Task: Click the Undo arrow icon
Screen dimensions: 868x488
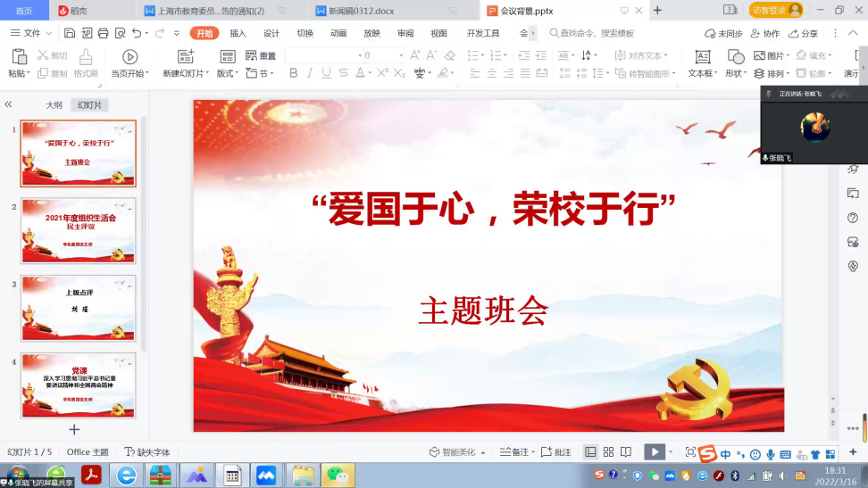Action: pos(137,33)
